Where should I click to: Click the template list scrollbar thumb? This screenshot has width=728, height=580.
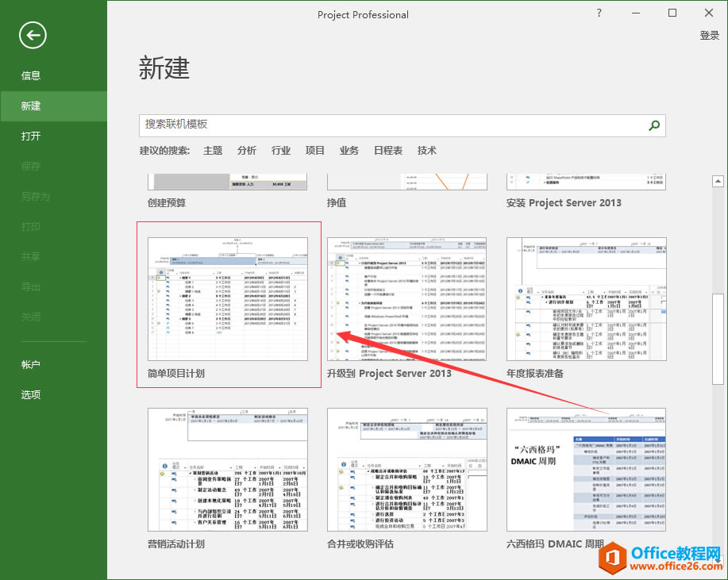click(718, 339)
